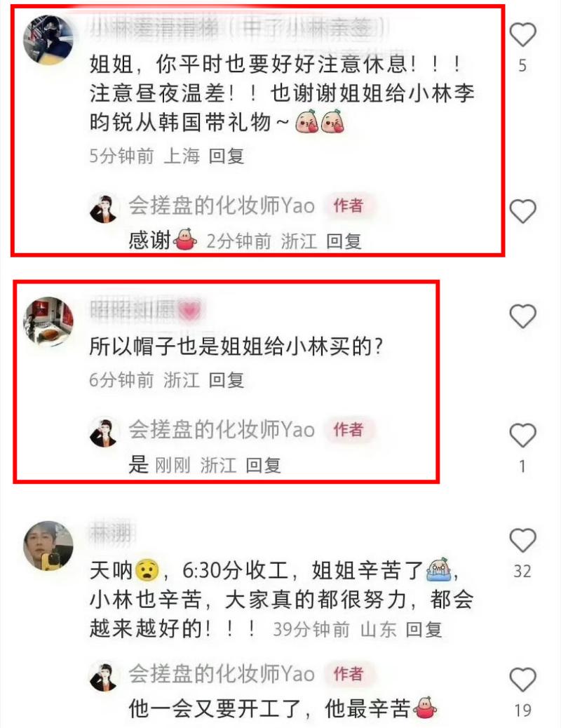Open author name in the third reply thread
This screenshot has height=728, width=561.
(x=222, y=674)
